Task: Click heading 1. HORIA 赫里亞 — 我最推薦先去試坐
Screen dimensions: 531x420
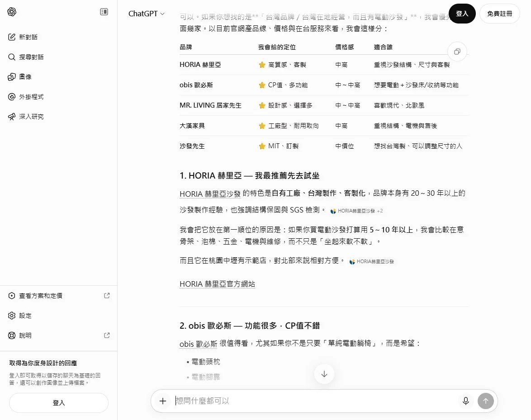Action: (x=250, y=176)
